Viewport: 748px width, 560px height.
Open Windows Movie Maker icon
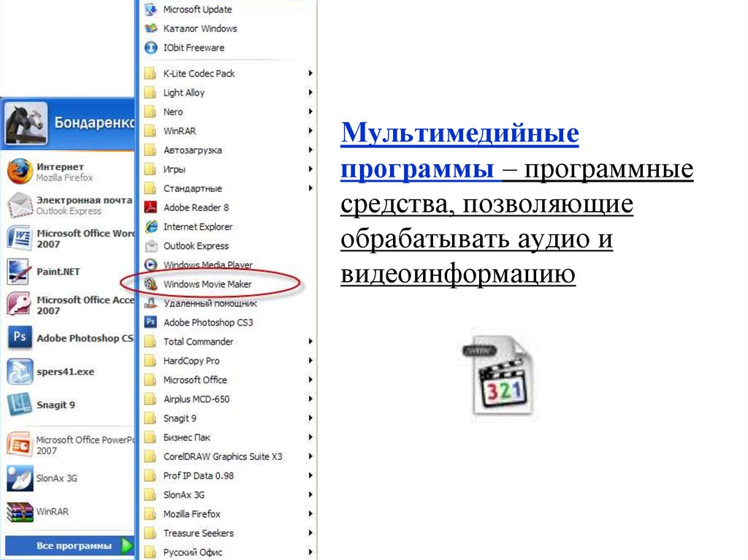[150, 284]
